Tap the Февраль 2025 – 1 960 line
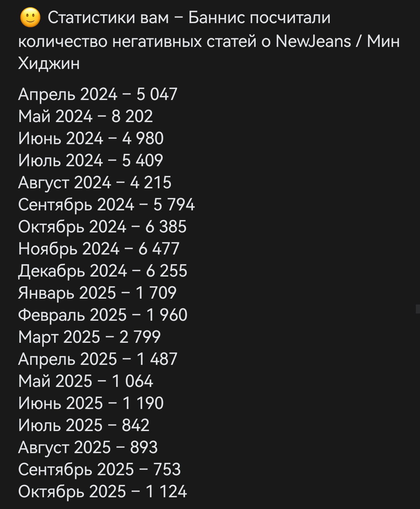The width and height of the screenshot is (420, 509). click(x=102, y=315)
